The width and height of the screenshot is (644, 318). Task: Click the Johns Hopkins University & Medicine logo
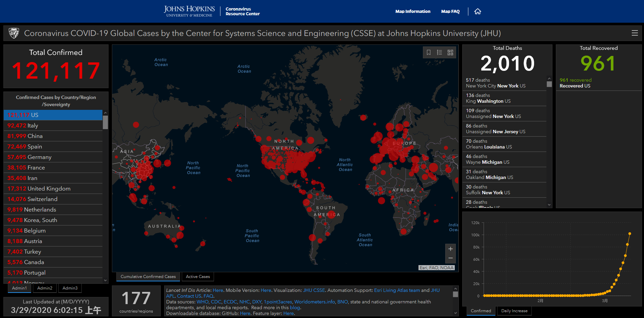coord(189,11)
